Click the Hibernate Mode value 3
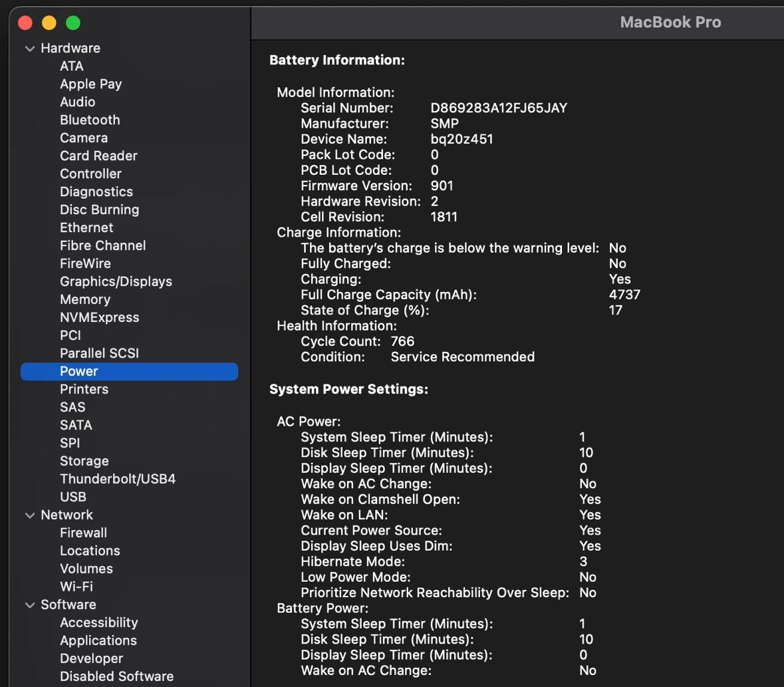784x687 pixels. tap(583, 561)
